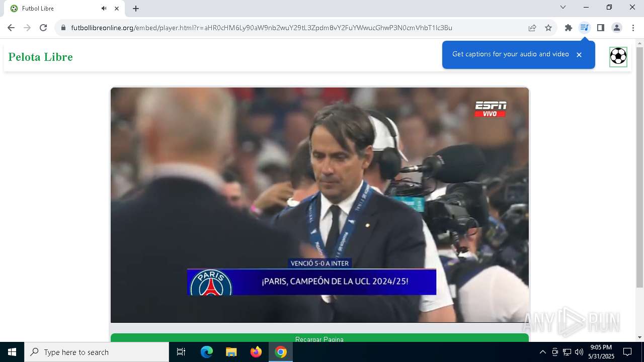This screenshot has height=362, width=644.
Task: Dismiss the captions tooltip
Action: click(x=579, y=55)
